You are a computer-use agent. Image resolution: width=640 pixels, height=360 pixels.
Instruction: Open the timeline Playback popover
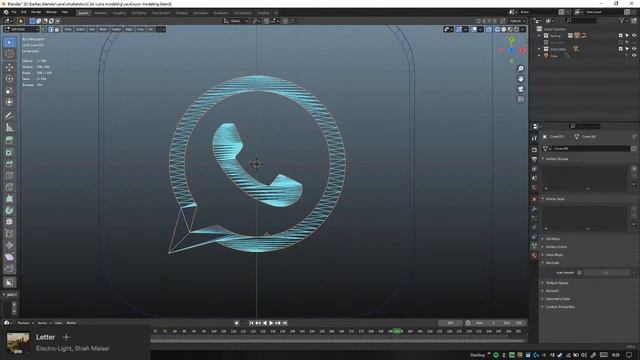25,323
